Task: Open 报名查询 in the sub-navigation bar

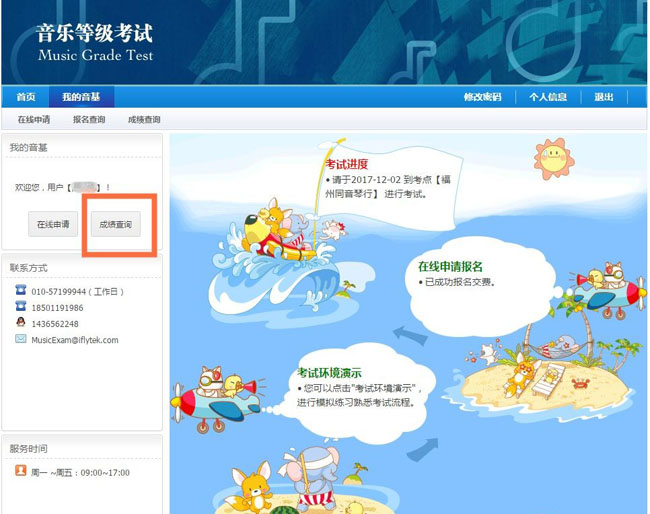Action: point(89,119)
